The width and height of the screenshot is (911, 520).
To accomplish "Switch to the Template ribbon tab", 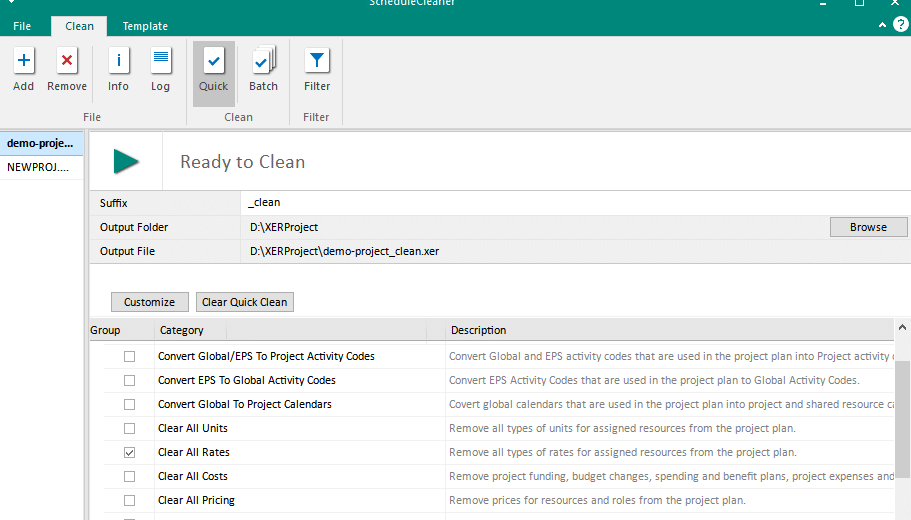I will click(x=145, y=26).
